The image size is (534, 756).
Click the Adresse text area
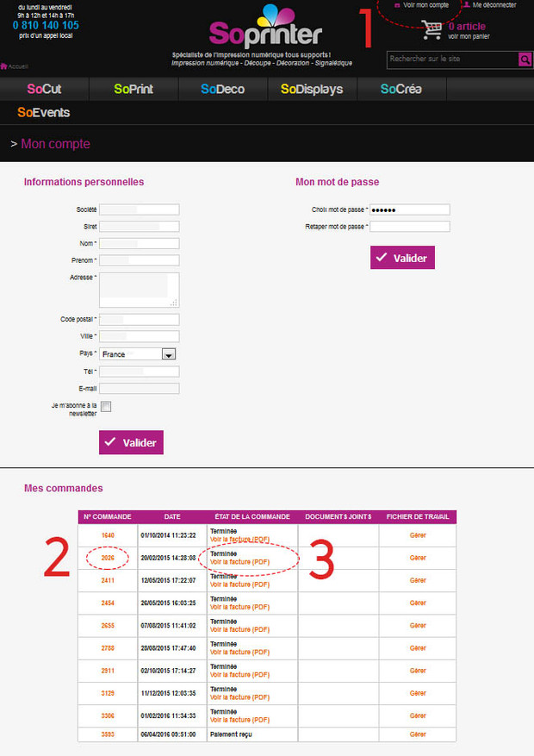pos(140,290)
